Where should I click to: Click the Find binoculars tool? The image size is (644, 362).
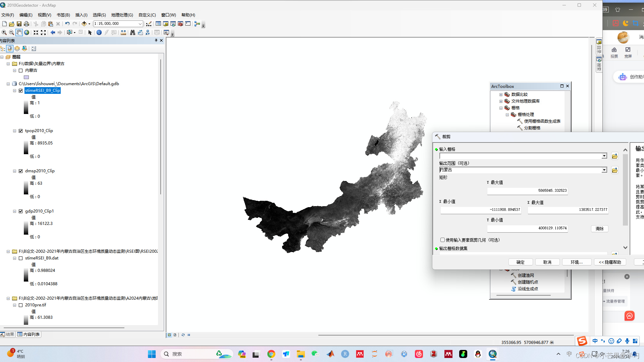[x=132, y=33]
